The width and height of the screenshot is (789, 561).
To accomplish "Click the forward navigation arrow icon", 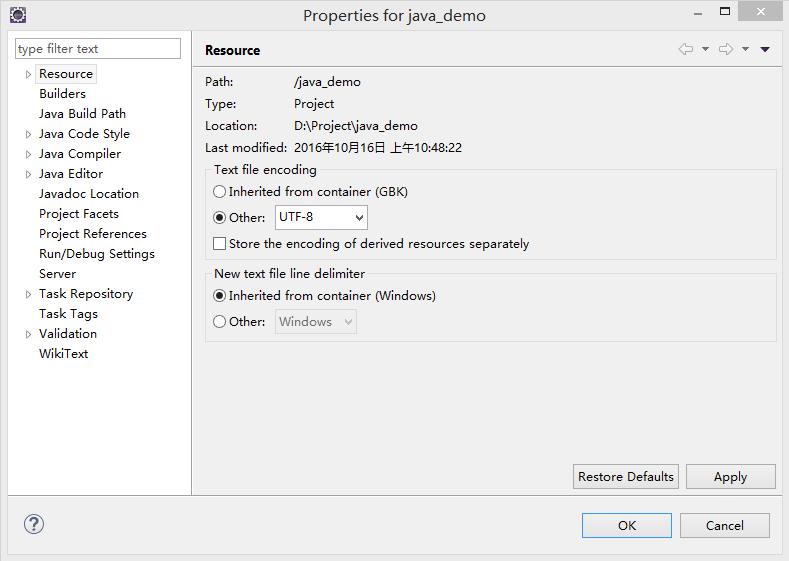I will [726, 49].
